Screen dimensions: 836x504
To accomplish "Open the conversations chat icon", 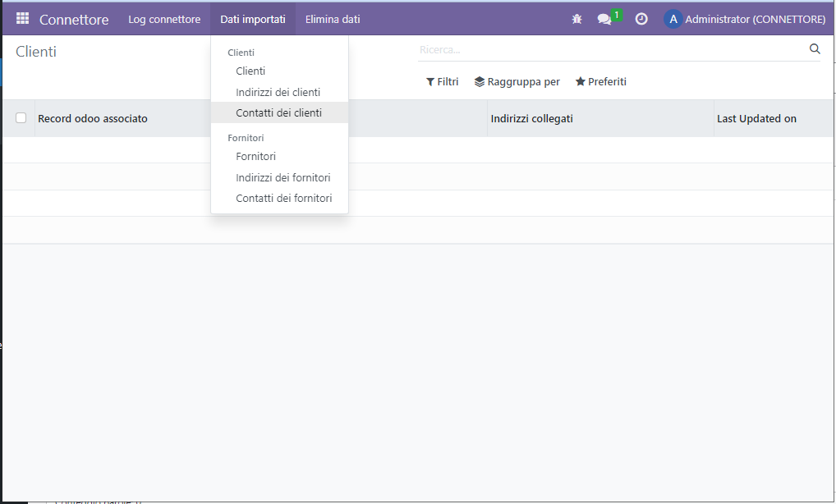I will pos(604,19).
